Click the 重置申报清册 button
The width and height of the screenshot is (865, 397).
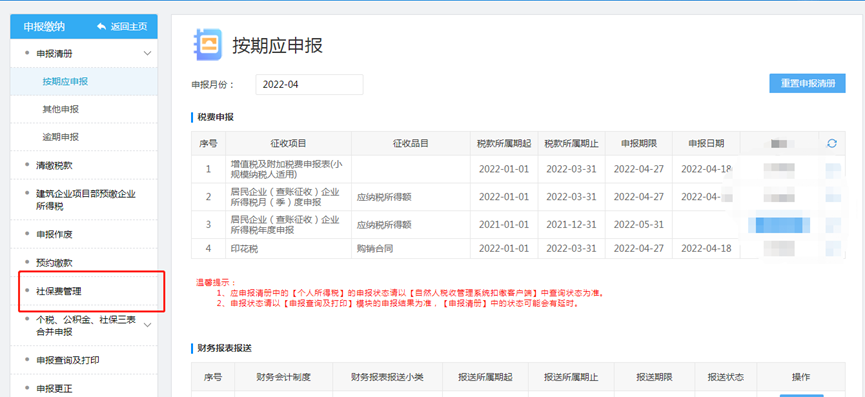click(807, 83)
